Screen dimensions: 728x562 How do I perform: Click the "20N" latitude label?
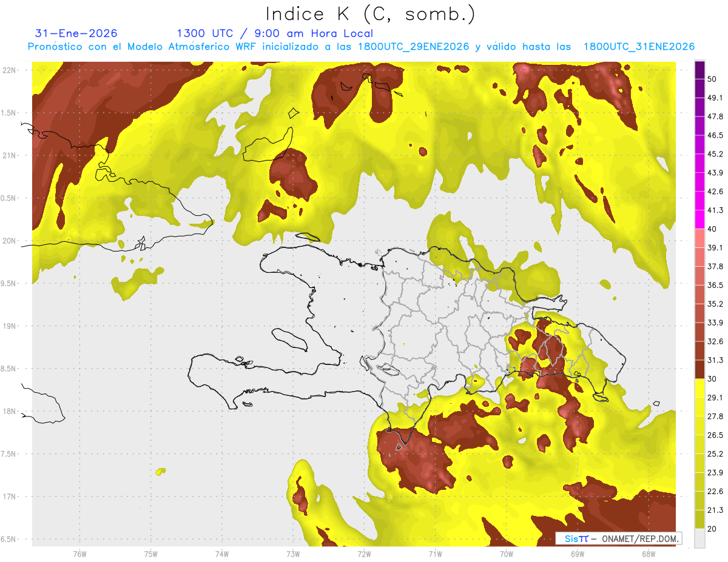click(x=9, y=241)
